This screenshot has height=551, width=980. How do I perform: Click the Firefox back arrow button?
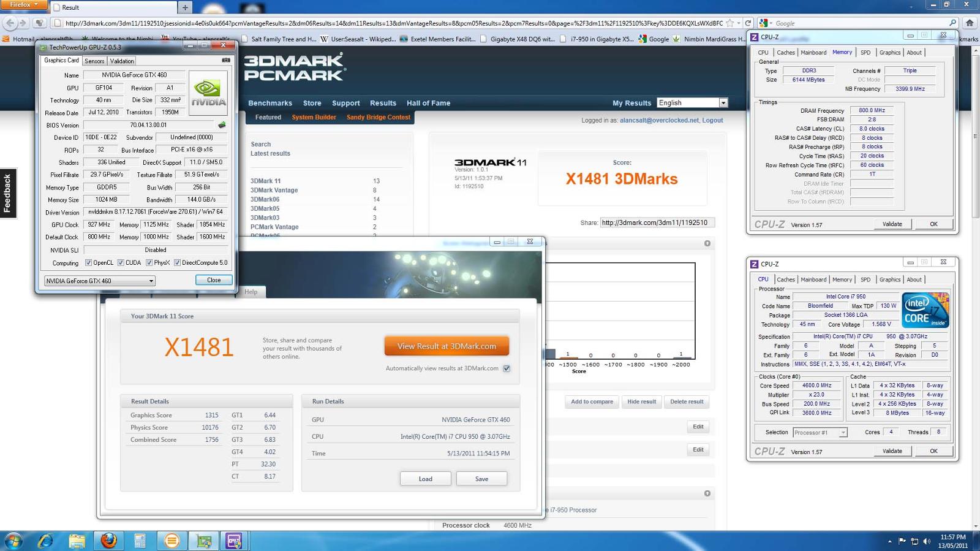pyautogui.click(x=10, y=23)
